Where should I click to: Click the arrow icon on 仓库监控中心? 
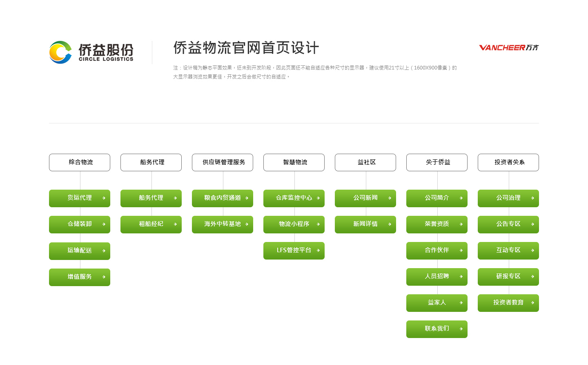pos(318,198)
